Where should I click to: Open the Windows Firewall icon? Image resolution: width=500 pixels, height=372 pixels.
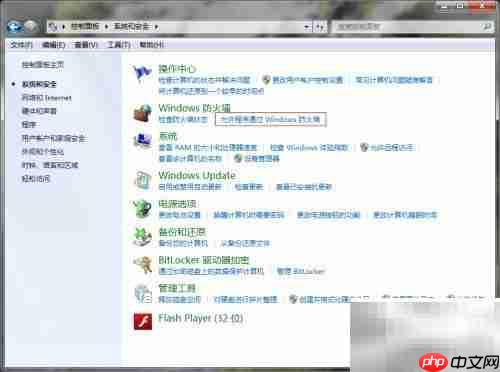[x=143, y=113]
